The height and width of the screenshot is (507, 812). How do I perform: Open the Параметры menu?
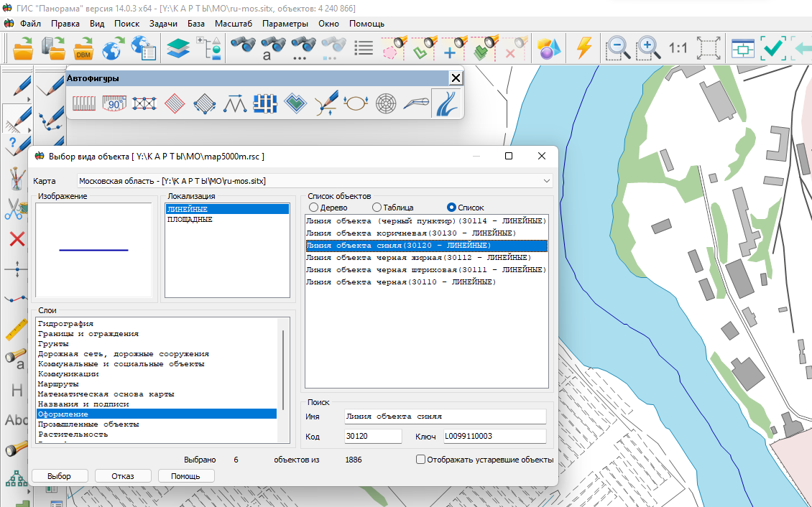[x=285, y=23]
